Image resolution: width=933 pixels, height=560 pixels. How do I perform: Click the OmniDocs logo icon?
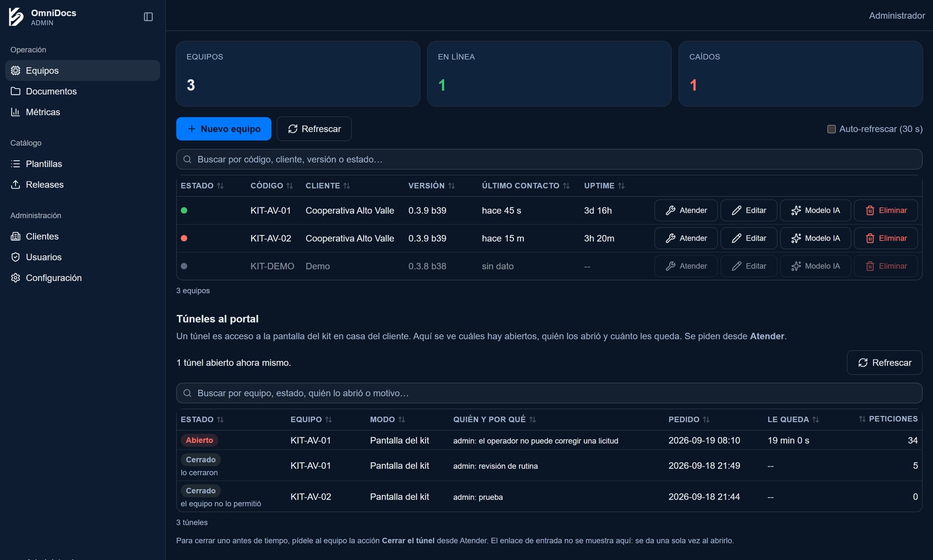click(16, 17)
